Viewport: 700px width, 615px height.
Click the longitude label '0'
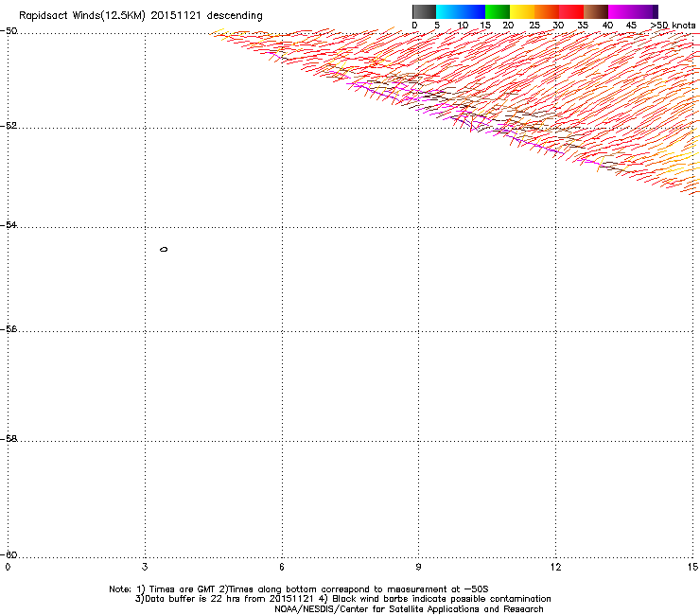[x=8, y=567]
